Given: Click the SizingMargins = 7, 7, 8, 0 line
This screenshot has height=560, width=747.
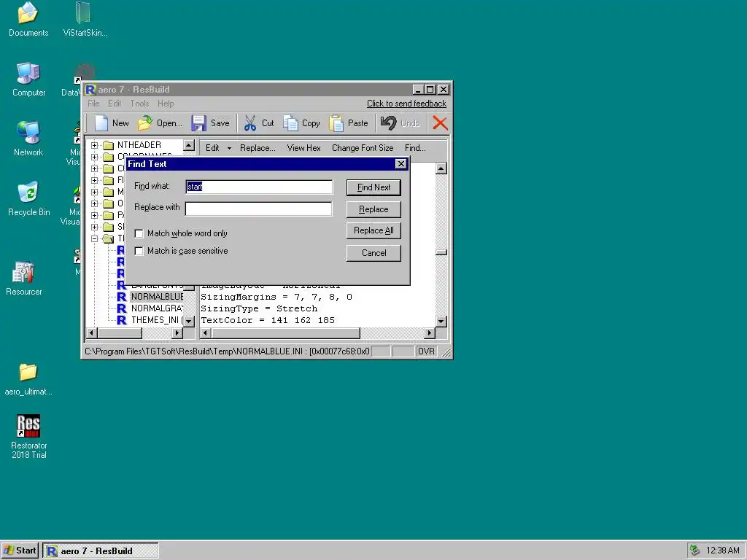Looking at the screenshot, I should [276, 297].
